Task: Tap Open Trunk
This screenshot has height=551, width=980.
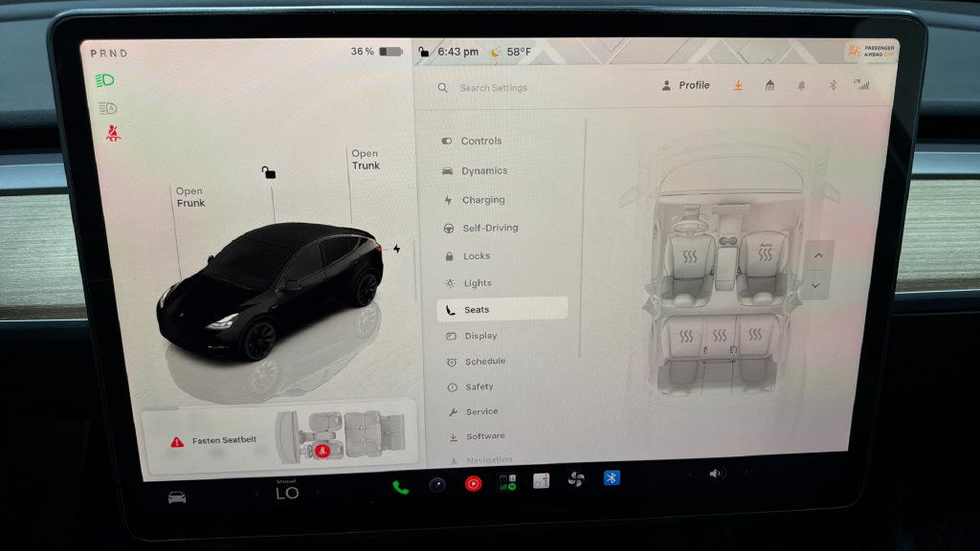Action: pyautogui.click(x=366, y=160)
